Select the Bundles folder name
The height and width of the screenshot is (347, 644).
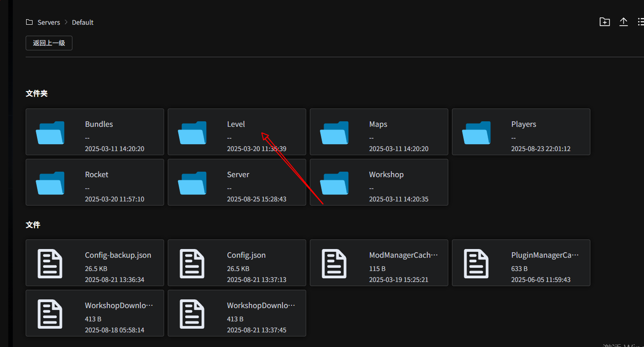tap(99, 124)
